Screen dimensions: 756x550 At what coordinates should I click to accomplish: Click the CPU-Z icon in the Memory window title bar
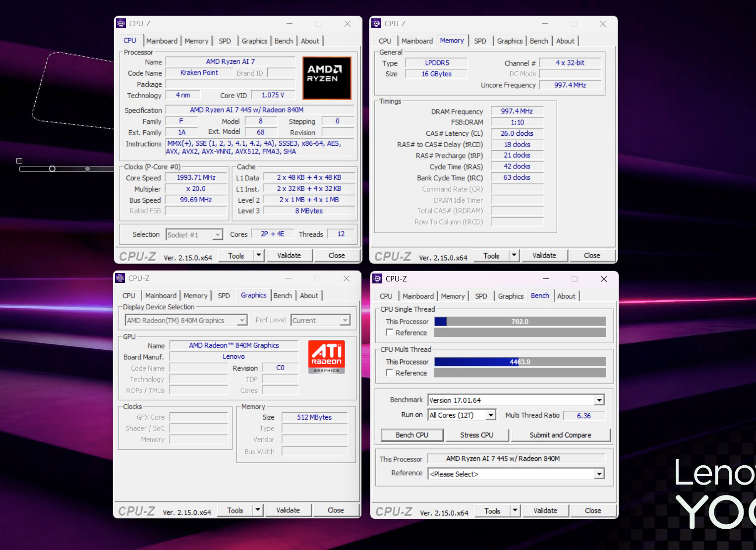(376, 23)
